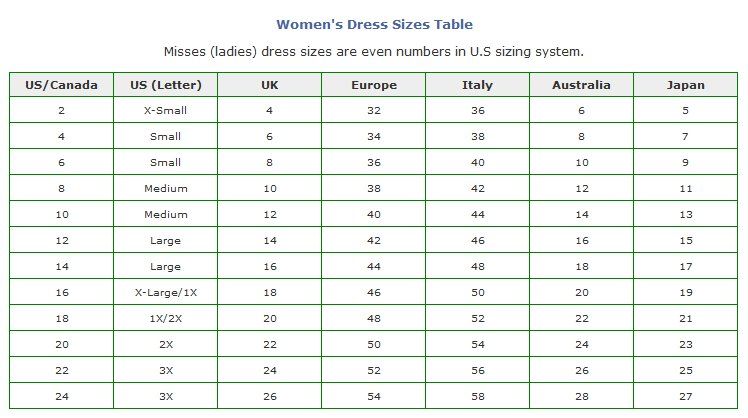
Task: Click the Australia column header
Action: [582, 85]
